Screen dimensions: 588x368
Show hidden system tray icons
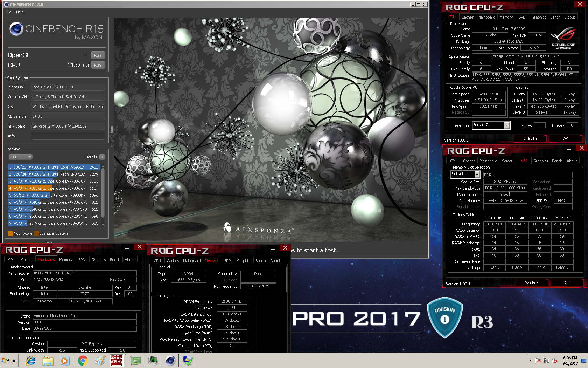[530, 360]
